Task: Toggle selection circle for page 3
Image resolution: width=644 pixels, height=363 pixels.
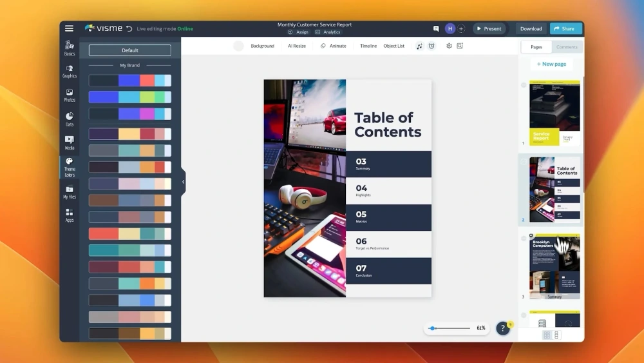Action: coord(524,239)
